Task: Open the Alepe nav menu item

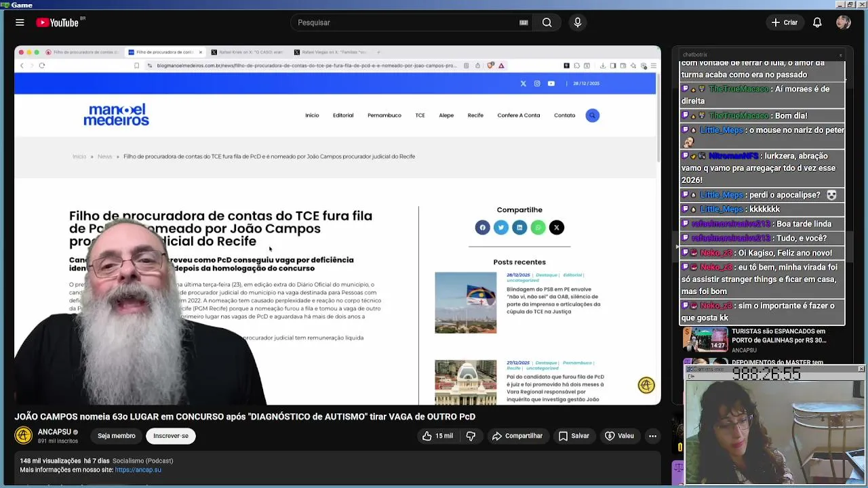Action: pyautogui.click(x=446, y=115)
